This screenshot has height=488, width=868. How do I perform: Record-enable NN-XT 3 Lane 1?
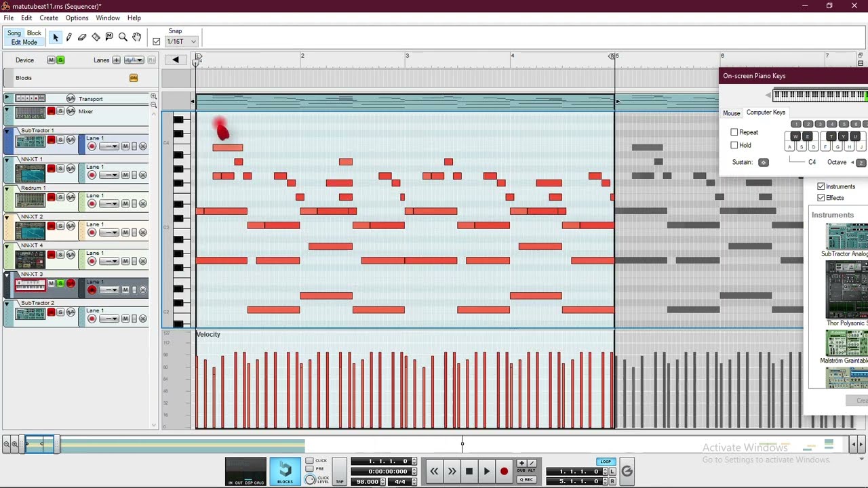(92, 290)
